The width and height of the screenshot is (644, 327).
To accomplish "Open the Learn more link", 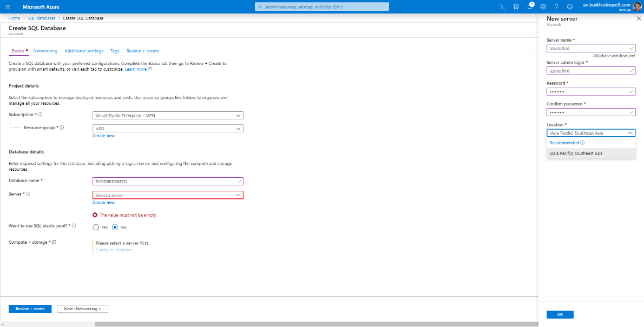I will tap(138, 69).
